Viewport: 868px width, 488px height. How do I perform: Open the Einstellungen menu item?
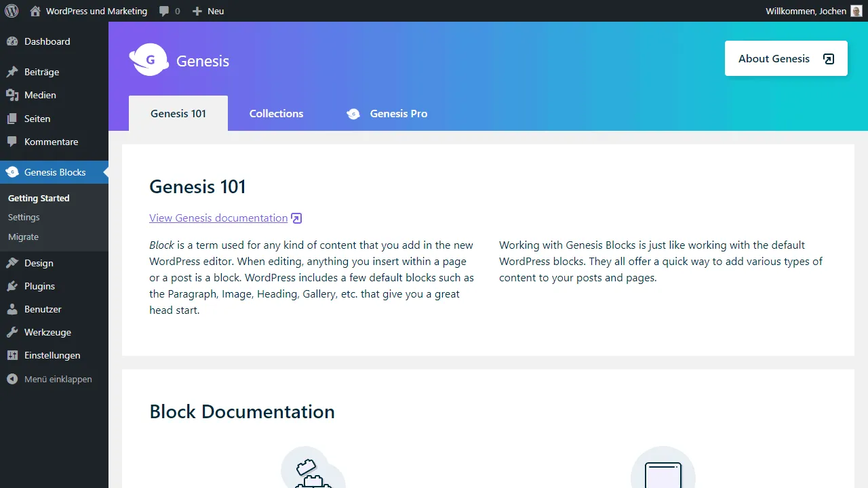[54, 355]
